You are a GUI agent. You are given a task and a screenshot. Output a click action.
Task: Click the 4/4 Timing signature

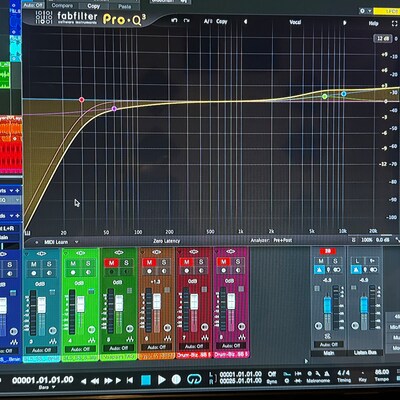344,373
